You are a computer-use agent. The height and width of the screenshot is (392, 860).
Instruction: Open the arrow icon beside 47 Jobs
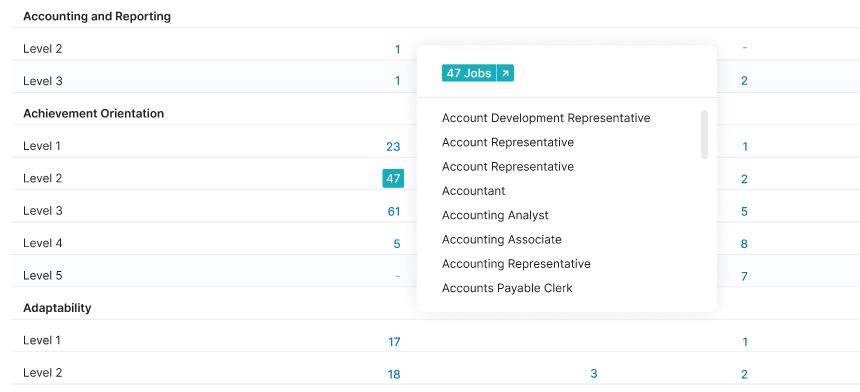[x=505, y=73]
